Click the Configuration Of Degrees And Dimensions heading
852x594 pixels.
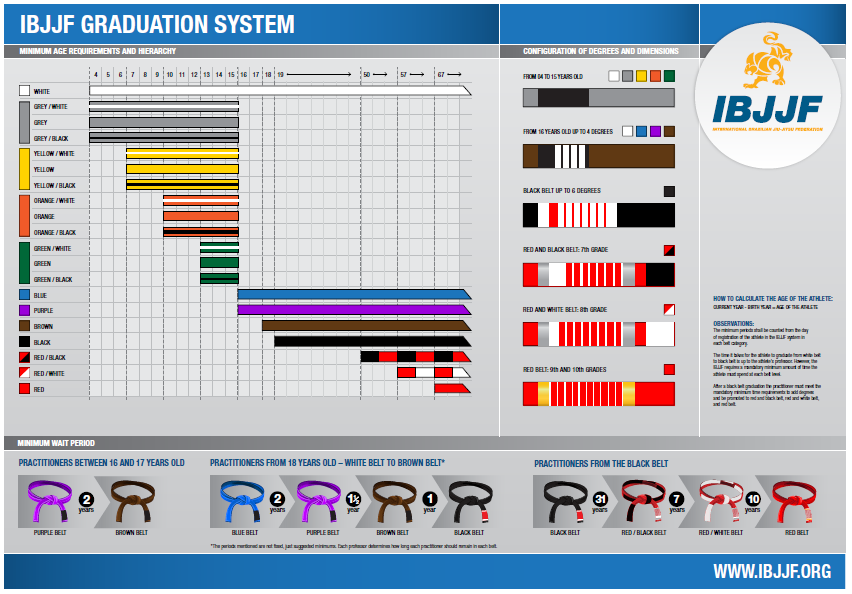pos(600,51)
